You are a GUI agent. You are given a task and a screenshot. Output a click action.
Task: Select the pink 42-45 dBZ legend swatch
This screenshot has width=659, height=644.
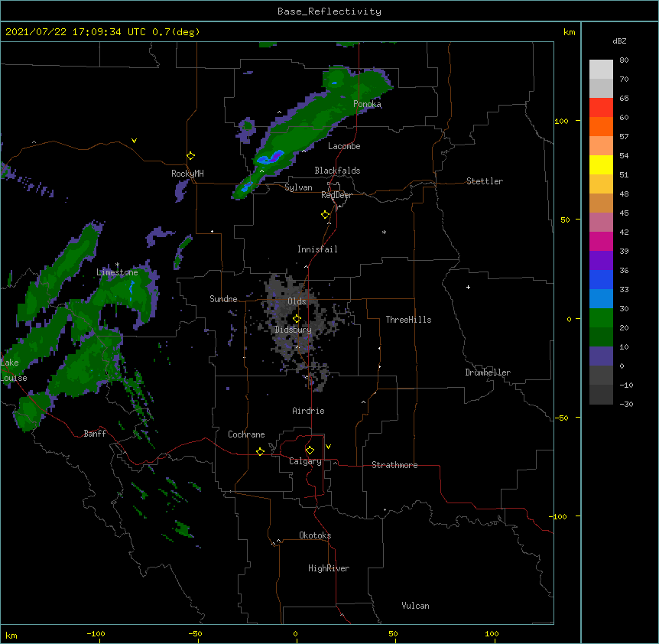coord(601,222)
